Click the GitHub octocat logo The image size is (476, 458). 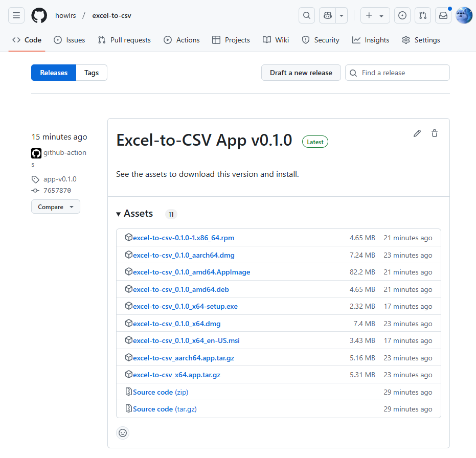click(39, 15)
